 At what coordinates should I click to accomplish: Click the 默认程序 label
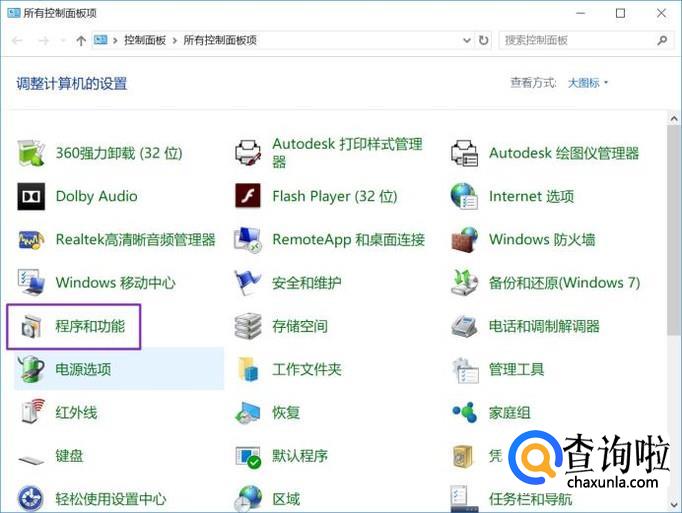pyautogui.click(x=300, y=456)
